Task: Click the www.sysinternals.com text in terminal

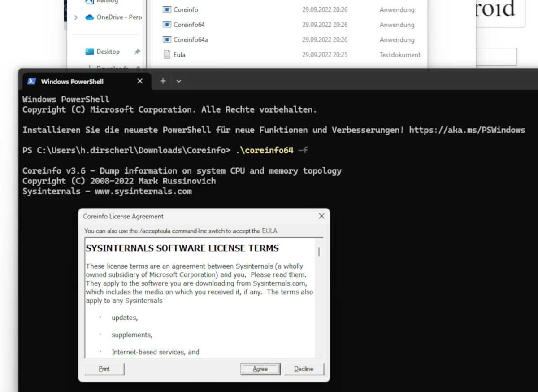Action: [143, 192]
